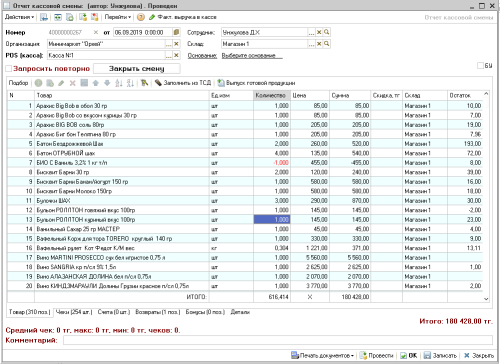Sort rows ascending icon

(x=119, y=83)
